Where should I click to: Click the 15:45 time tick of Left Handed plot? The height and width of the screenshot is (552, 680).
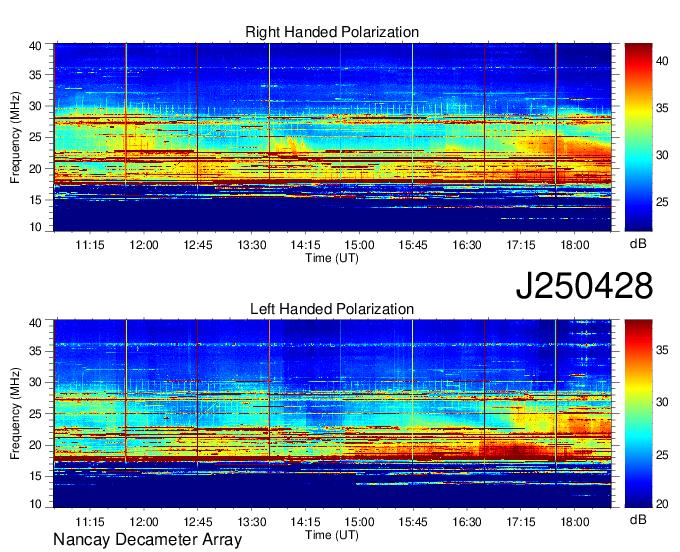tap(413, 522)
